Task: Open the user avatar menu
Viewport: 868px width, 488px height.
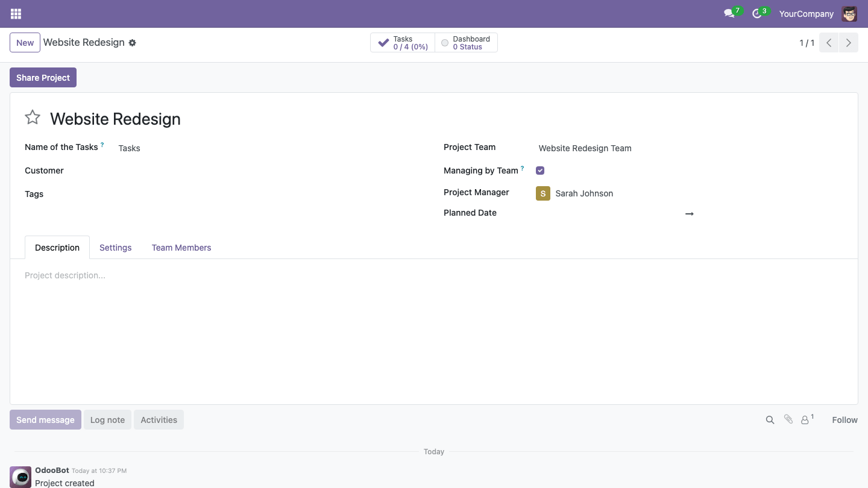Action: tap(849, 13)
